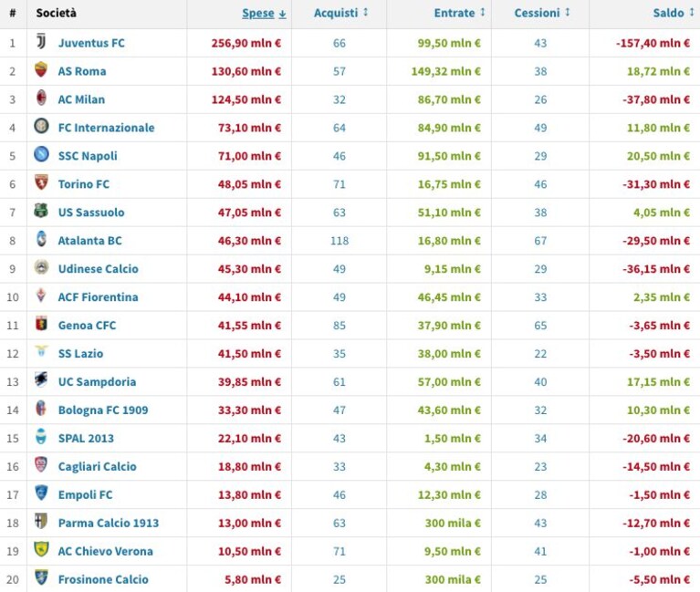700x592 pixels.
Task: Click the Torino FC crest icon
Action: [x=41, y=182]
